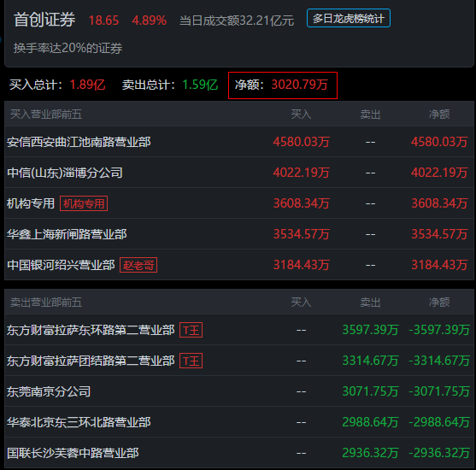Screen dimensions: 476x470
Task: Click sell amount 2988.64万
Action: click(370, 422)
